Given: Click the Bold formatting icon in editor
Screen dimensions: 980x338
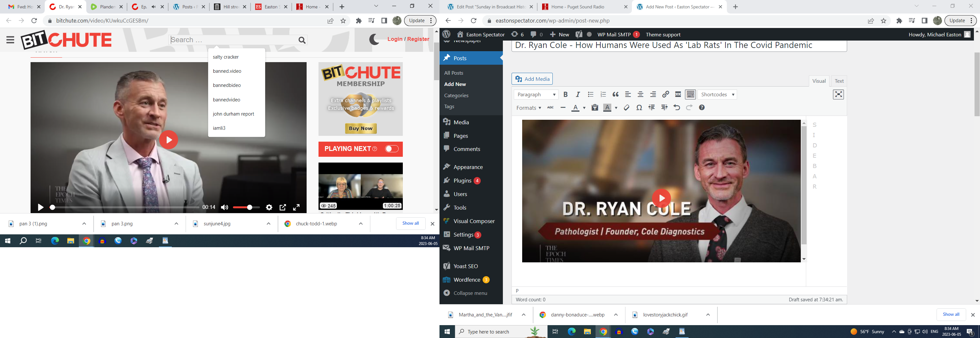Looking at the screenshot, I should [x=565, y=94].
